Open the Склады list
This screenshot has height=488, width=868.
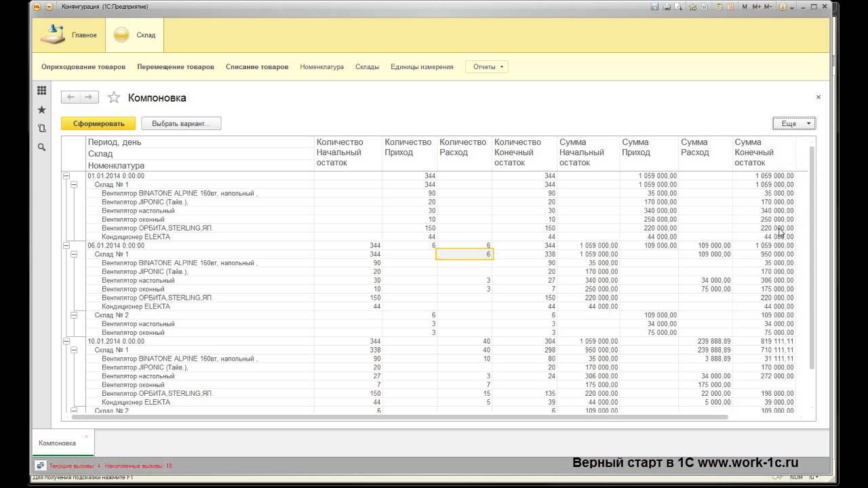click(368, 67)
